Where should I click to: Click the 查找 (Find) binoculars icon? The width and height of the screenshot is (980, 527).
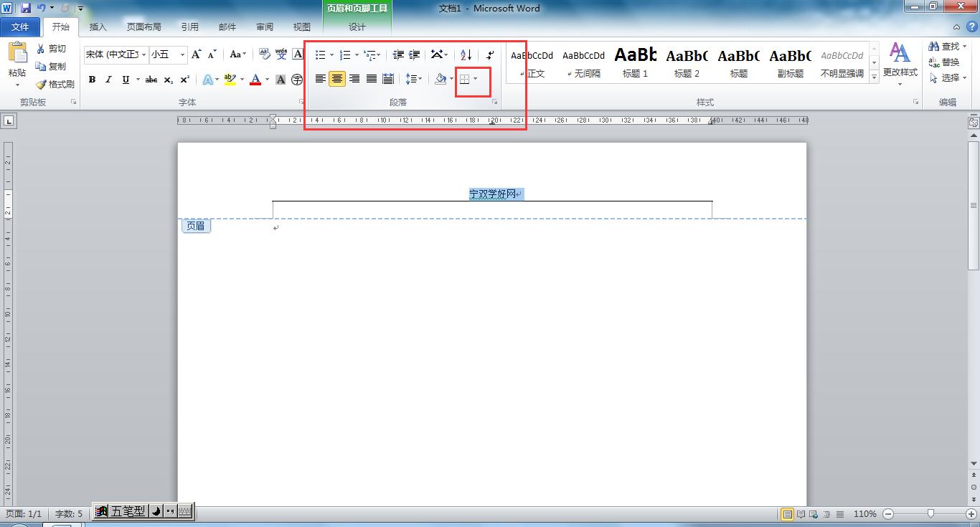(934, 47)
